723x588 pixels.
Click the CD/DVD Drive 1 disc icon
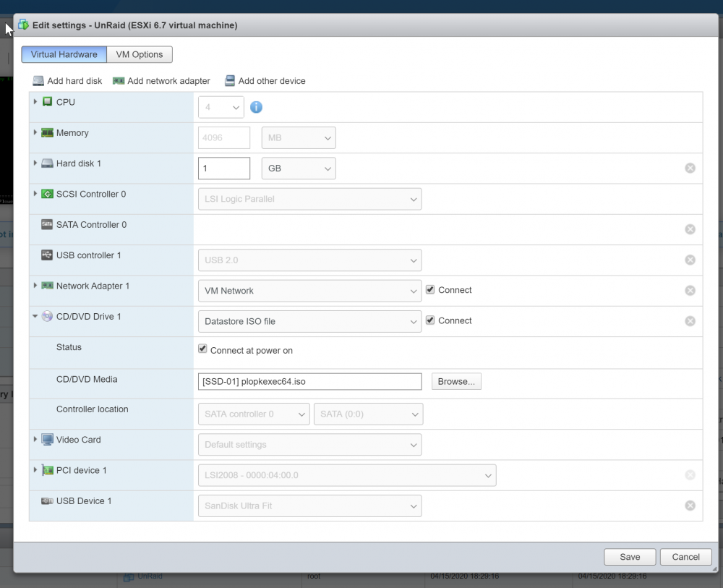47,316
